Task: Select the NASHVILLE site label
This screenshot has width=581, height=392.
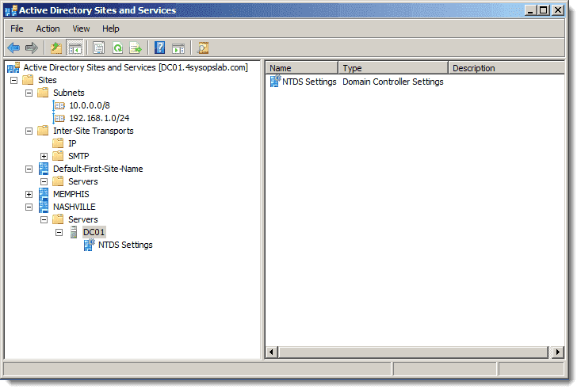Action: [75, 207]
